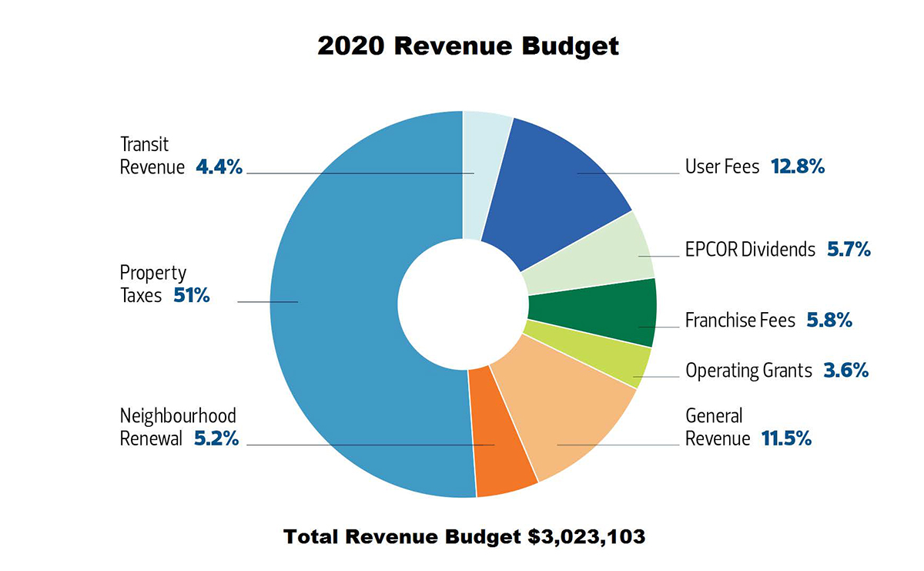Viewport: 924px width, 571px height.
Task: Select the 4.4% Transit Revenue percentage
Action: [219, 167]
